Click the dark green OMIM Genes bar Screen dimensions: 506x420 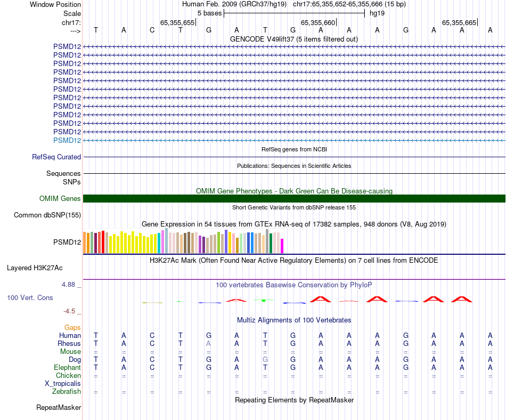294,198
